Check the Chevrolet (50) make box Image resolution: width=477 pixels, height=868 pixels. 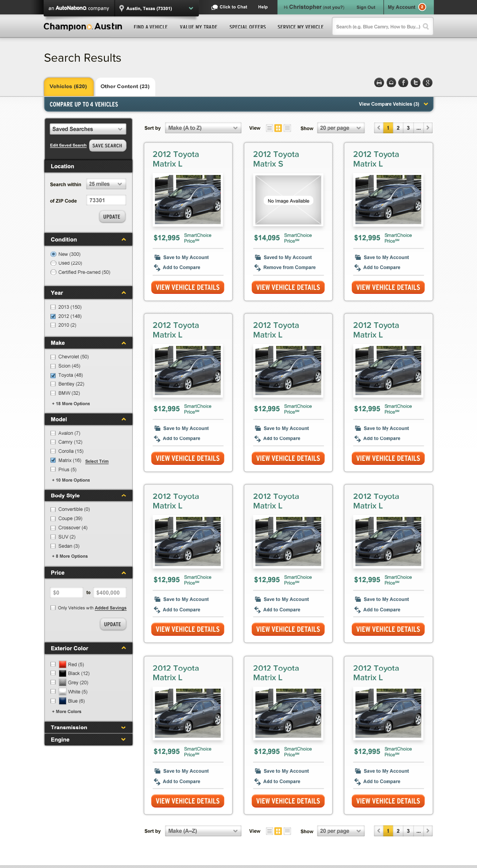pyautogui.click(x=53, y=357)
